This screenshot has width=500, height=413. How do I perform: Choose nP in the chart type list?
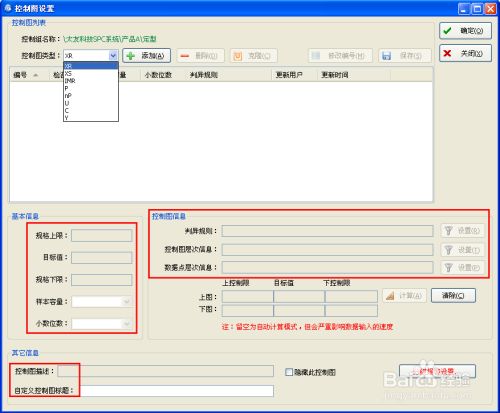click(x=91, y=96)
